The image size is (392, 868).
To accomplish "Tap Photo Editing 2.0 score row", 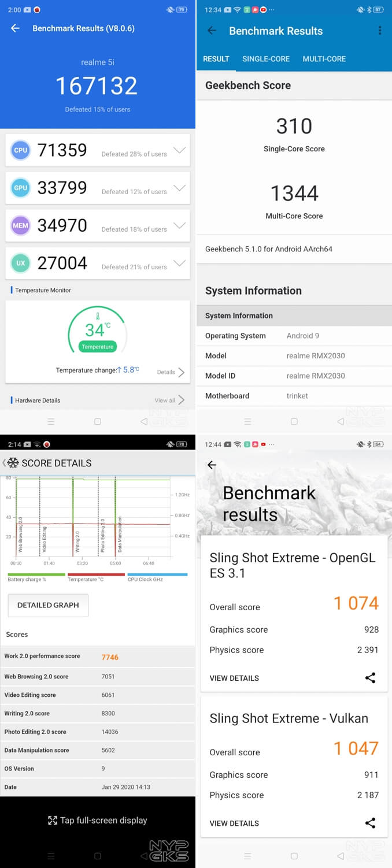I will pyautogui.click(x=98, y=732).
